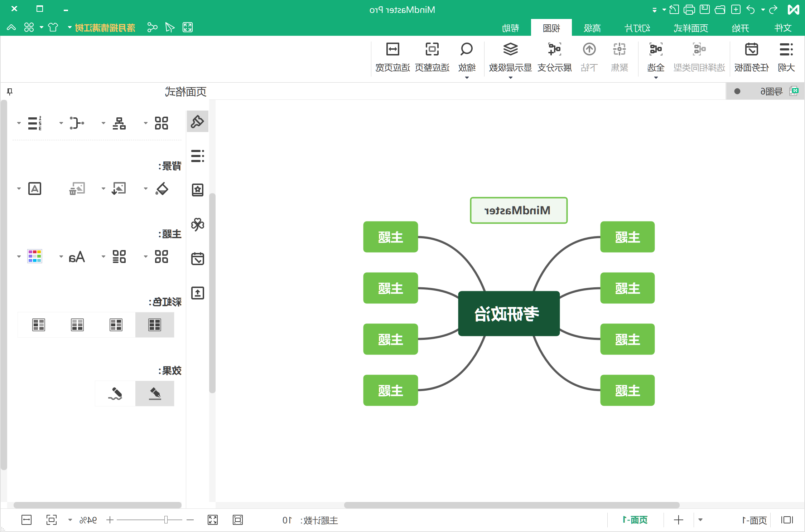Click the save disk icon in title bar
Screen dimensions: 805x532
pyautogui.click(x=704, y=10)
